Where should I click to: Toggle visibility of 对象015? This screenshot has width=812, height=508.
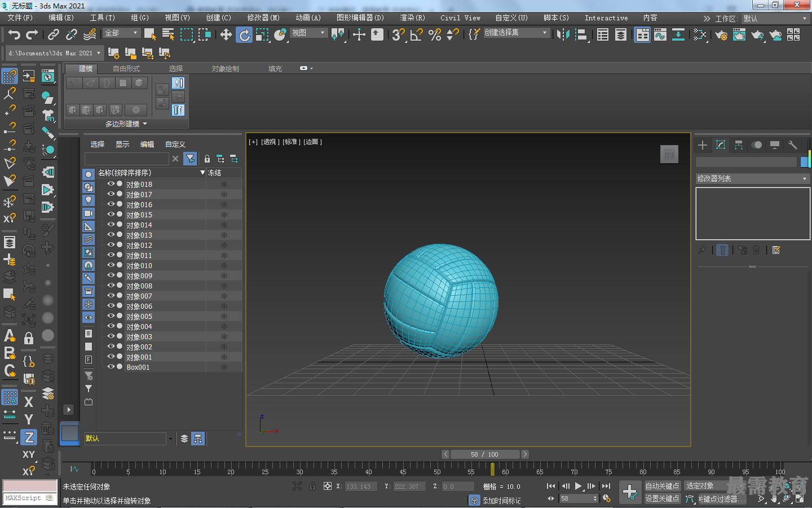(111, 214)
